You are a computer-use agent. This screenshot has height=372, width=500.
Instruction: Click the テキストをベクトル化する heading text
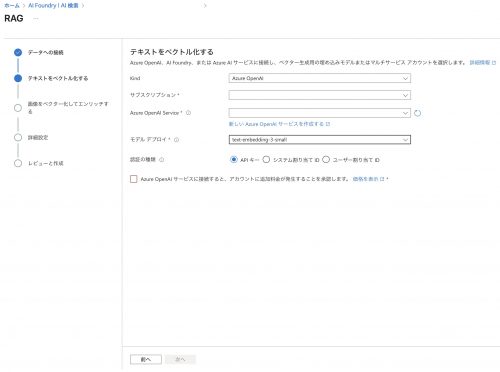pyautogui.click(x=172, y=52)
